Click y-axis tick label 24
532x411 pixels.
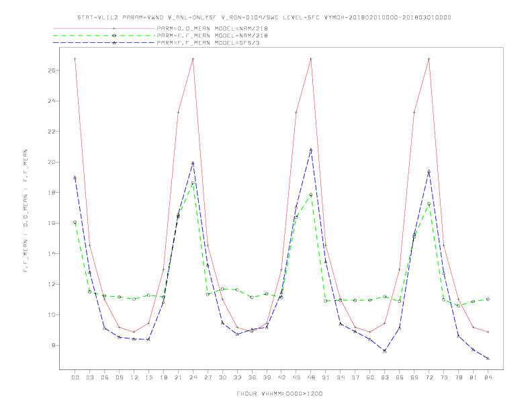click(x=52, y=101)
